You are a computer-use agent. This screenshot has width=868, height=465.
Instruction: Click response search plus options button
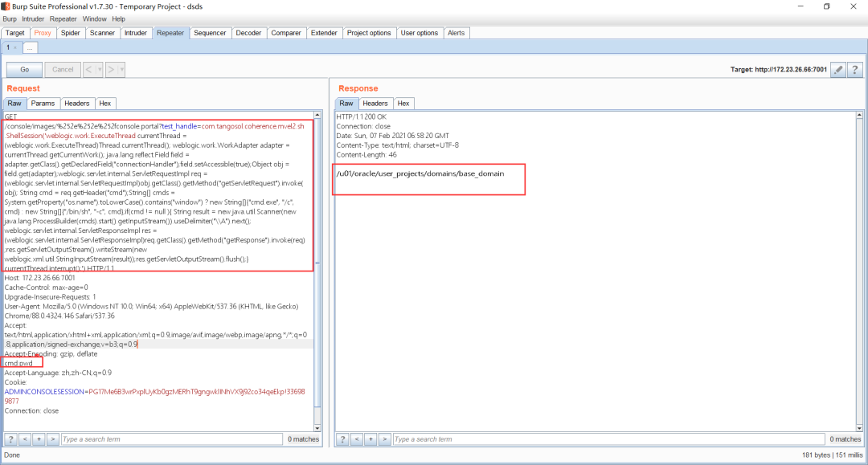pyautogui.click(x=371, y=439)
